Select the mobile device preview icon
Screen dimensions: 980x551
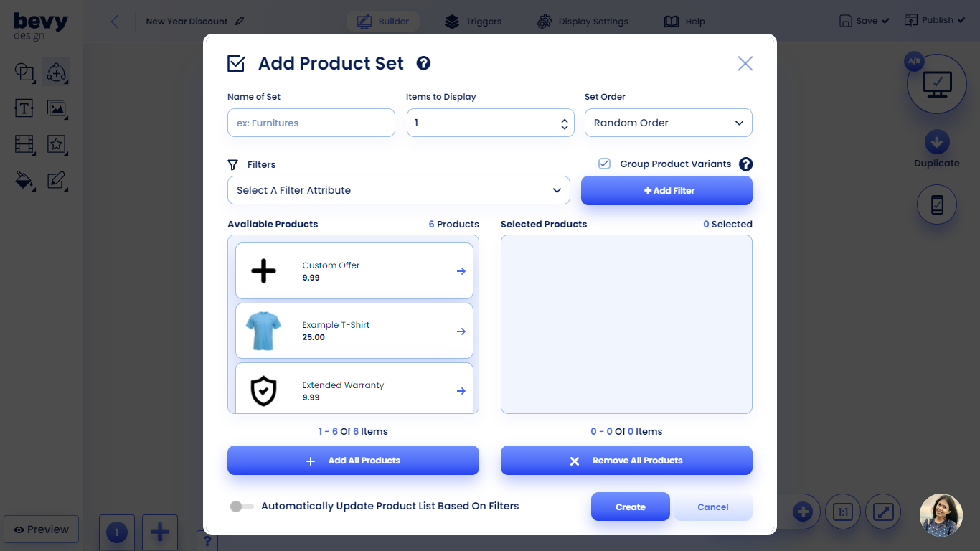tap(936, 204)
